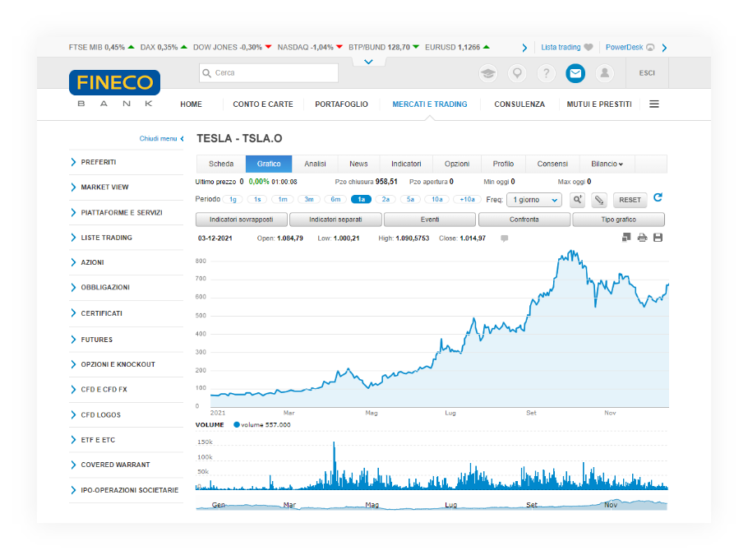Click the ESCI logout button

(x=648, y=73)
